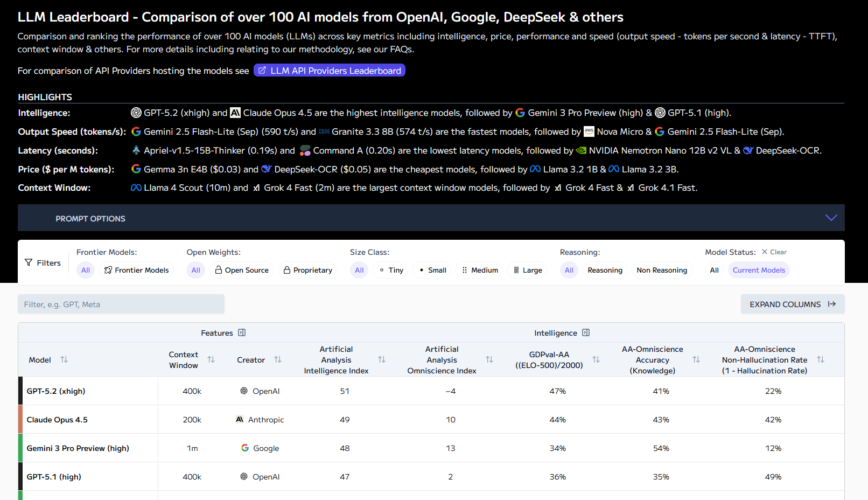Toggle the Open Source weights filter
The image size is (868, 500).
242,270
